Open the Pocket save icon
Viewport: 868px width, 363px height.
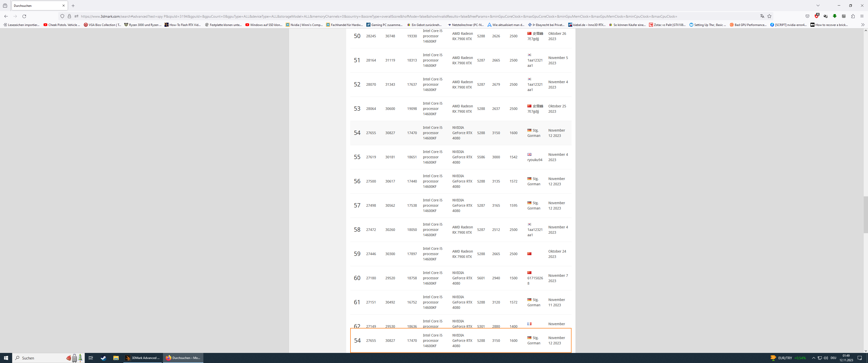[x=807, y=16]
